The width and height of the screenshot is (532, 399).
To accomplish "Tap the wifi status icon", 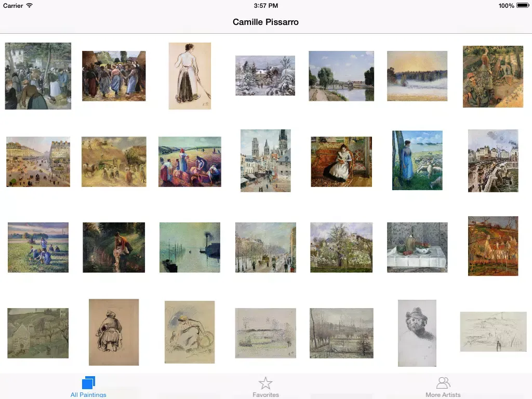I will (x=30, y=5).
